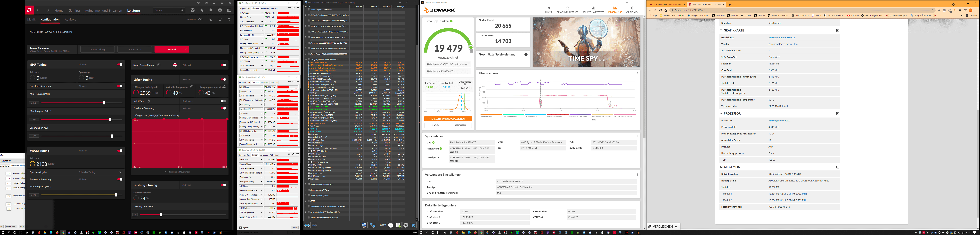Click the info icon beside Geschätzte Spieleleistung
Image resolution: width=980 pixels, height=235 pixels.
tap(526, 54)
